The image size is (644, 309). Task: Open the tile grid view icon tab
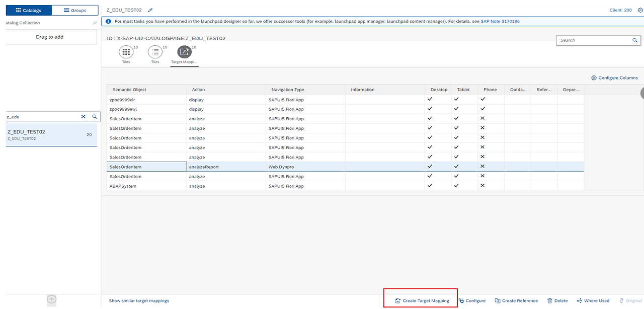[126, 52]
